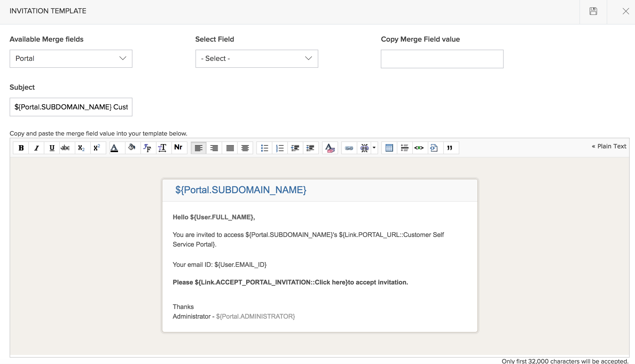Insert a table in the template

click(x=389, y=148)
